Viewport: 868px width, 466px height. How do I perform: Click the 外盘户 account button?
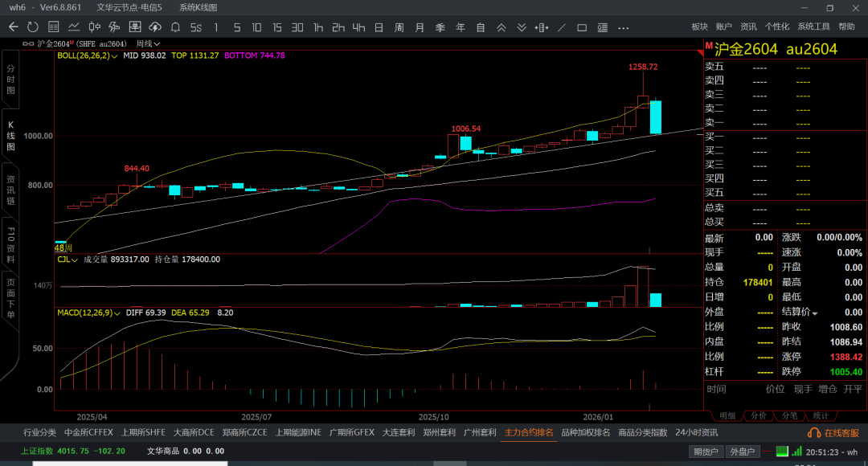click(x=743, y=452)
